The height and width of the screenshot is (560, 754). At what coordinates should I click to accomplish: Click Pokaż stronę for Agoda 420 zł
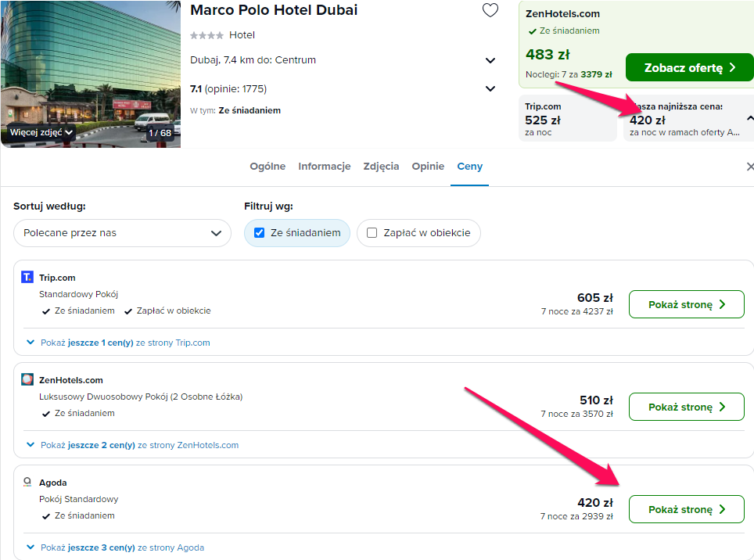point(686,509)
